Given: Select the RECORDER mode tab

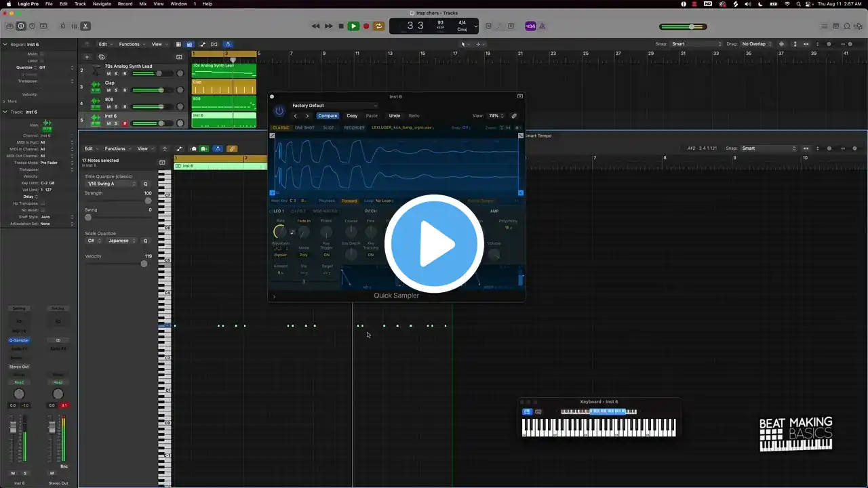Looking at the screenshot, I should click(x=354, y=127).
